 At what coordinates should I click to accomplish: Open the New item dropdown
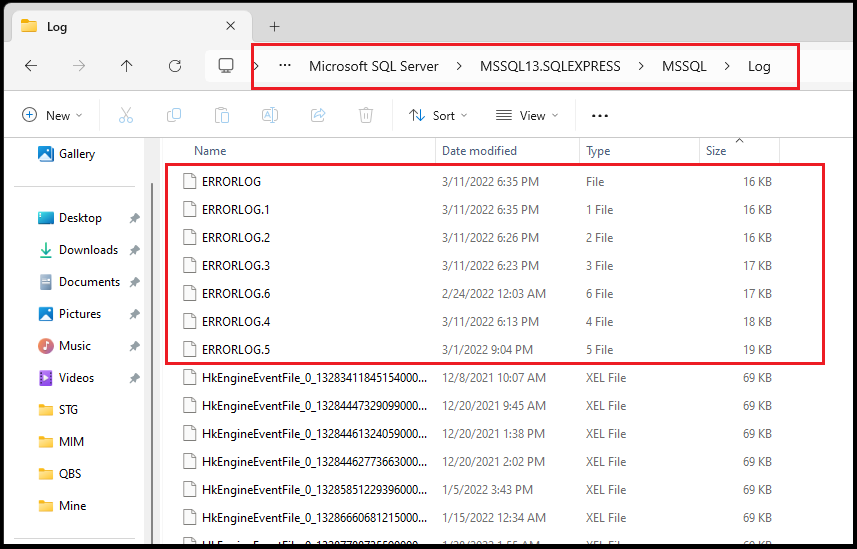coord(53,115)
